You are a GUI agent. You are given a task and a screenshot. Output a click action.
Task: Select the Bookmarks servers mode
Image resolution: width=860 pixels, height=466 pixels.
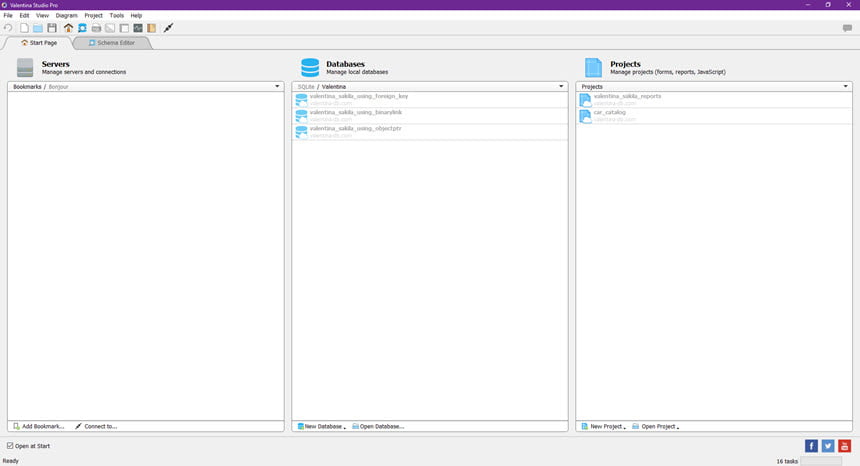click(27, 87)
